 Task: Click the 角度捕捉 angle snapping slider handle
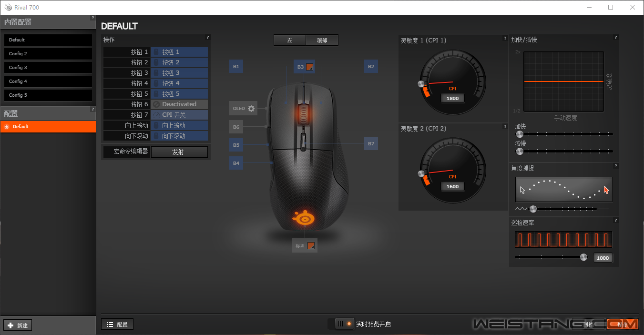pyautogui.click(x=533, y=209)
